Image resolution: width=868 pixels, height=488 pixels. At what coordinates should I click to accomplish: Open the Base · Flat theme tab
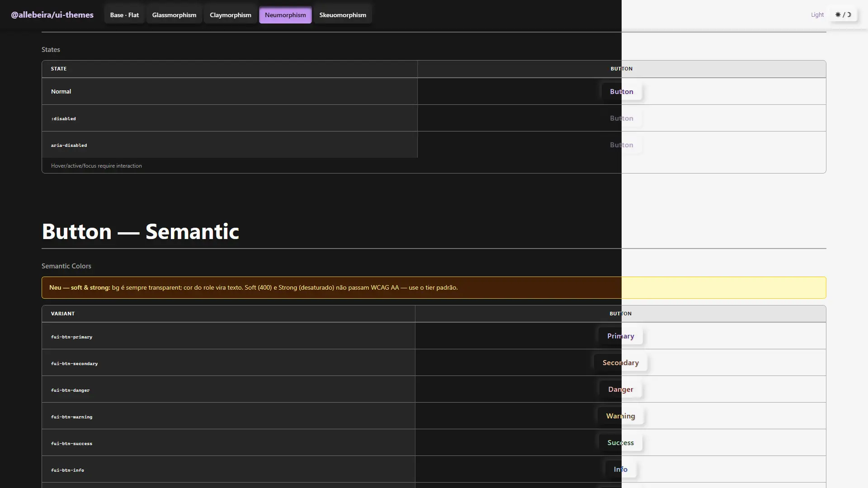124,15
